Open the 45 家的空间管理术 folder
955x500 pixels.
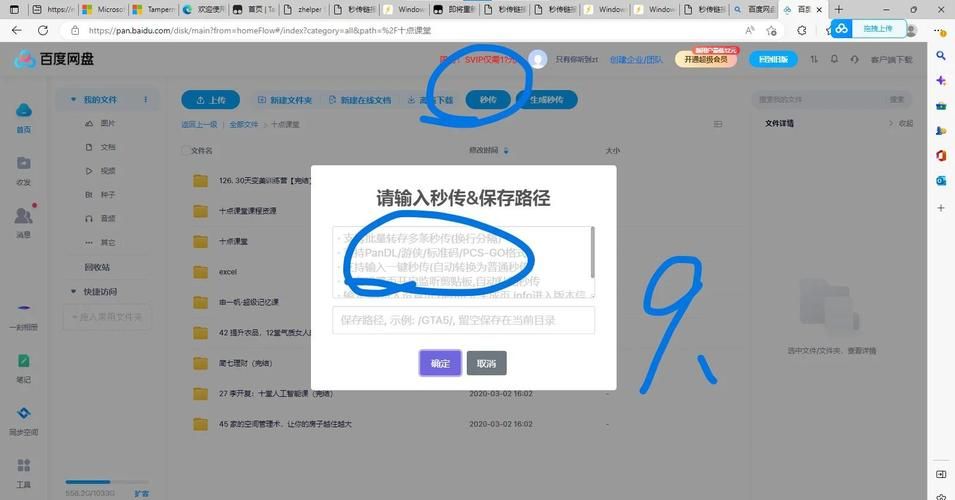(x=285, y=424)
